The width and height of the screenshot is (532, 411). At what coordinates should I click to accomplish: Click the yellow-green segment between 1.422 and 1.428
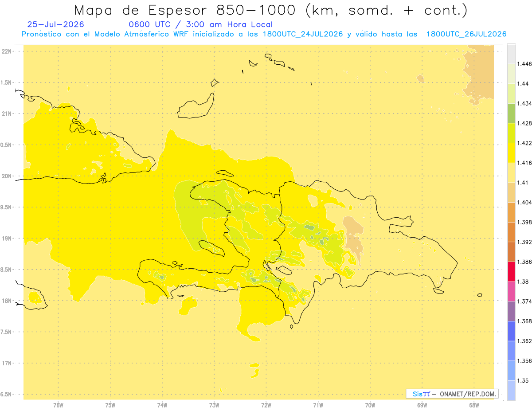coord(511,133)
